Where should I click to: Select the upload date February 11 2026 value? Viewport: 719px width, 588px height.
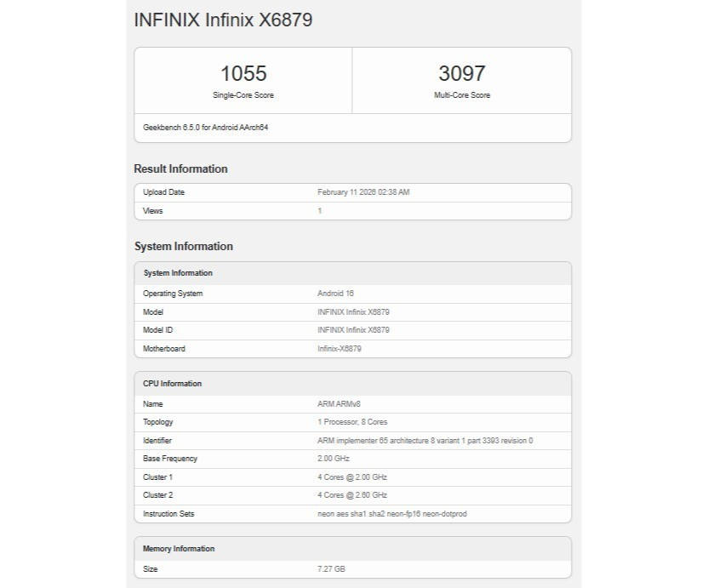[363, 192]
